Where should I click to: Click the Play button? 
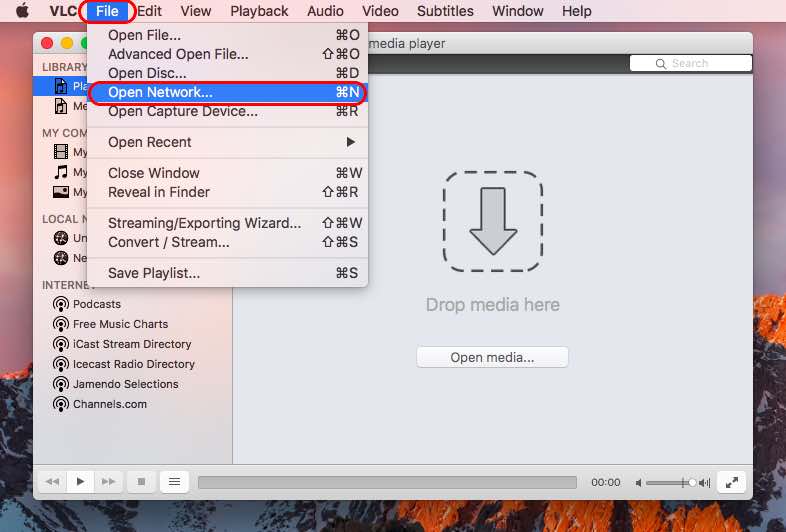coord(80,482)
